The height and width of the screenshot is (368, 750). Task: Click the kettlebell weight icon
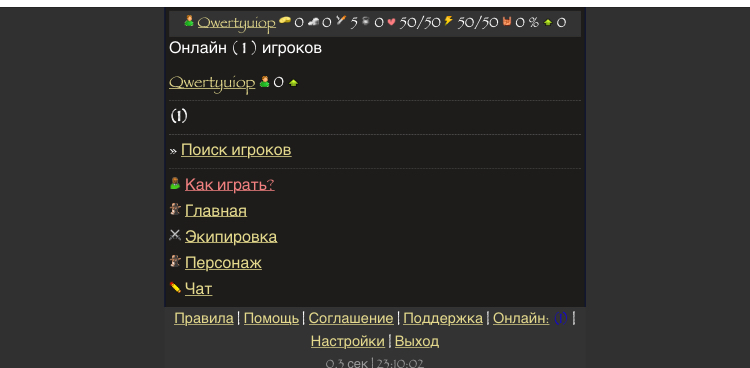365,21
